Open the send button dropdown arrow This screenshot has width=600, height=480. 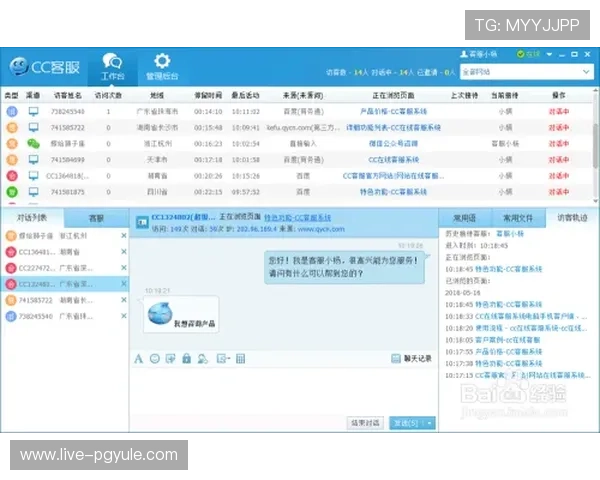430,423
